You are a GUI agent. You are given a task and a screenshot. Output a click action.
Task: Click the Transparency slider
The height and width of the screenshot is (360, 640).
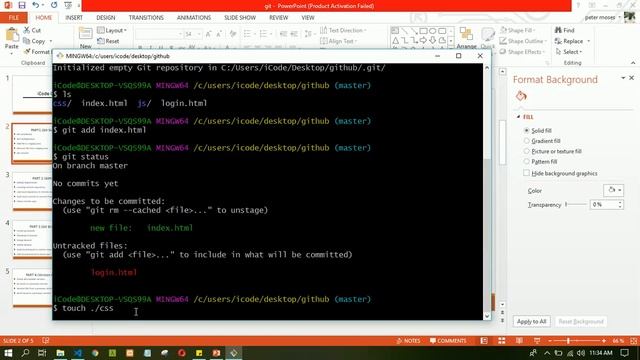(576, 204)
